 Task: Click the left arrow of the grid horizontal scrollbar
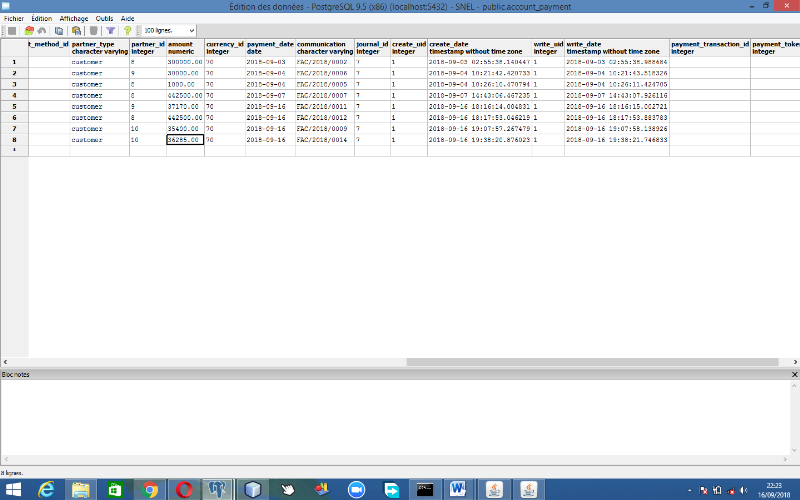point(5,362)
